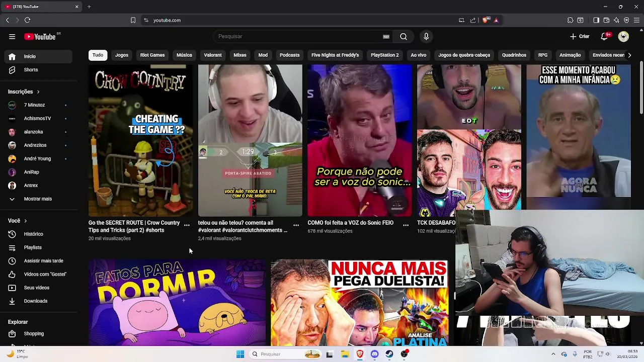Open browser extensions puzzle icon
The image size is (644, 362).
[x=570, y=20]
